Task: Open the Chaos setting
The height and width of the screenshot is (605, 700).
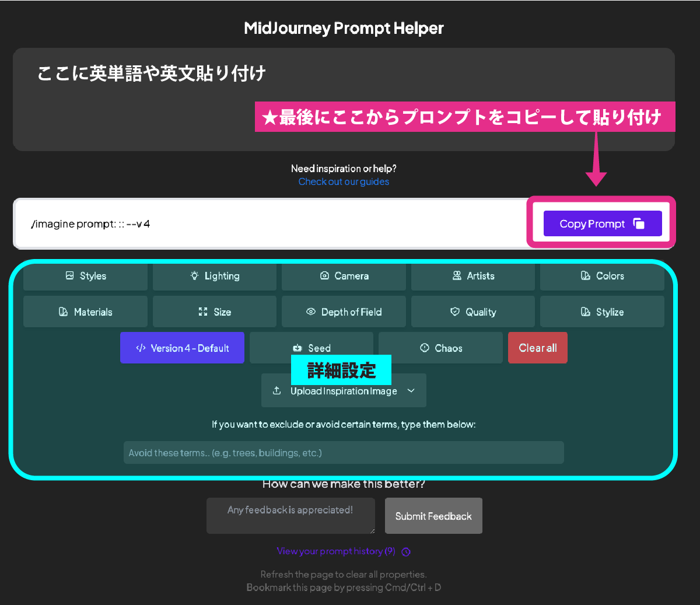Action: point(440,348)
